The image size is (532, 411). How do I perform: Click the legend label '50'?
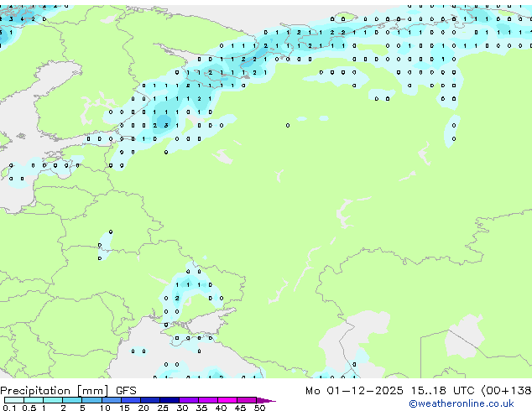pos(259,408)
